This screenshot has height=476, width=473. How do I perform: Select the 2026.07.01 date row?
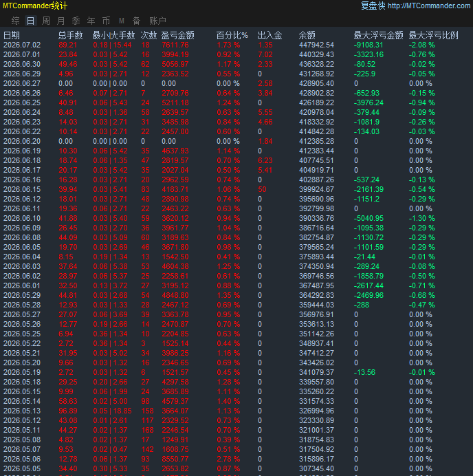tap(22, 54)
